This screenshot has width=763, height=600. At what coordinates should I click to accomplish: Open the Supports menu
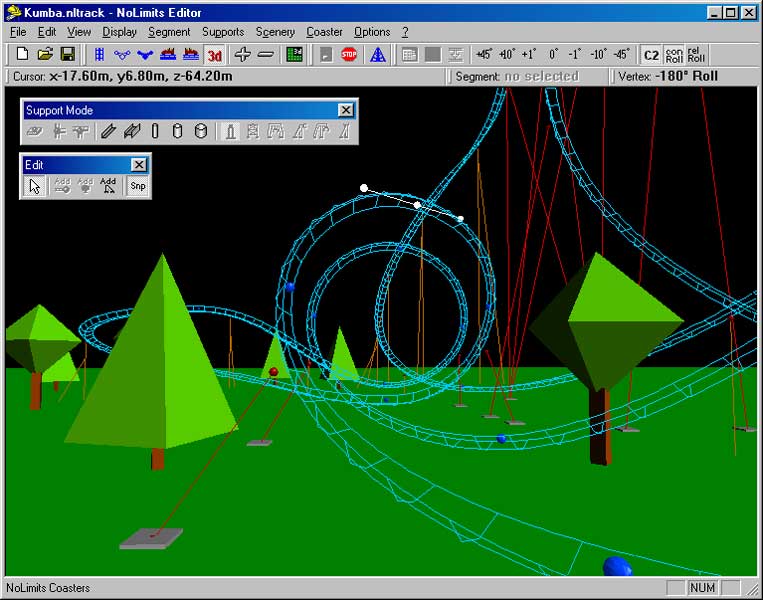click(222, 32)
